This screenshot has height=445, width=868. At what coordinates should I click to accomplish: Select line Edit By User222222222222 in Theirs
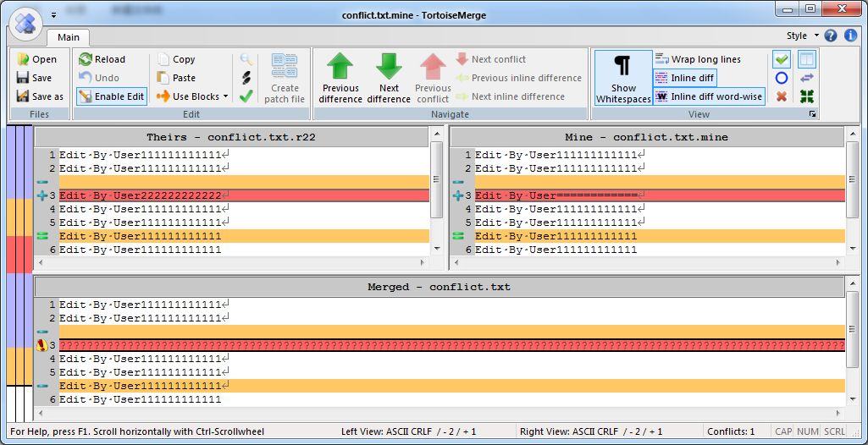pos(244,195)
